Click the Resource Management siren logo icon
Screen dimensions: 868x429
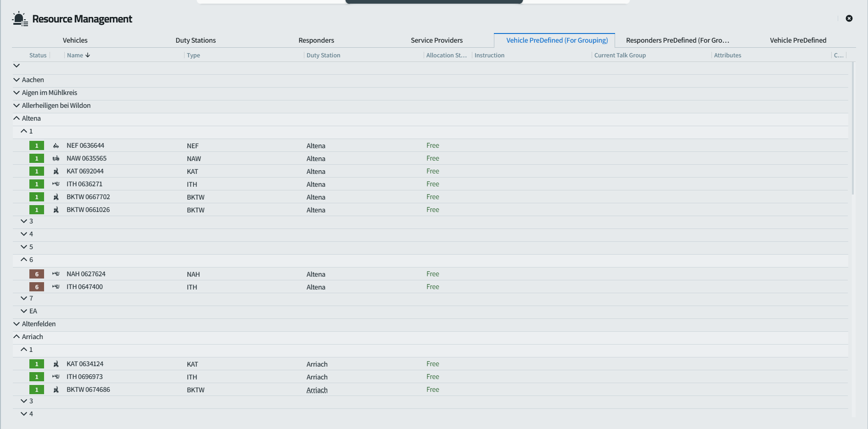pyautogui.click(x=20, y=19)
